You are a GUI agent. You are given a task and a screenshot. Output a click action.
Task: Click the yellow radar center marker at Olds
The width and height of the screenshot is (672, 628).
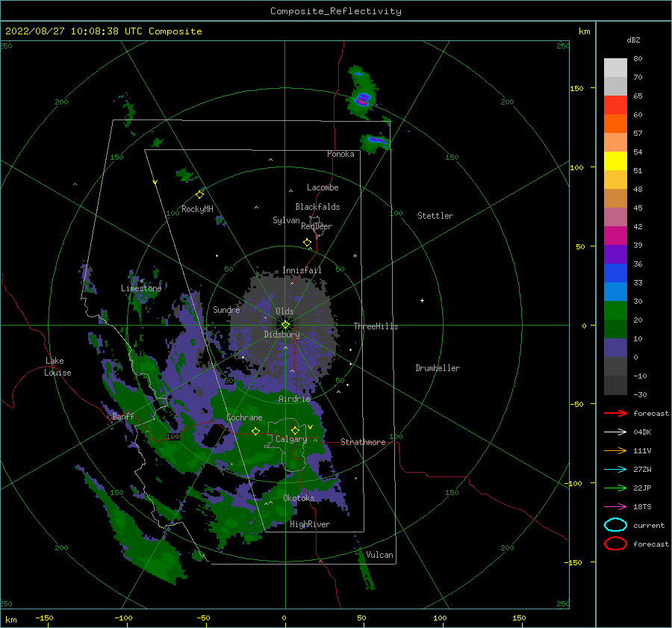[285, 325]
